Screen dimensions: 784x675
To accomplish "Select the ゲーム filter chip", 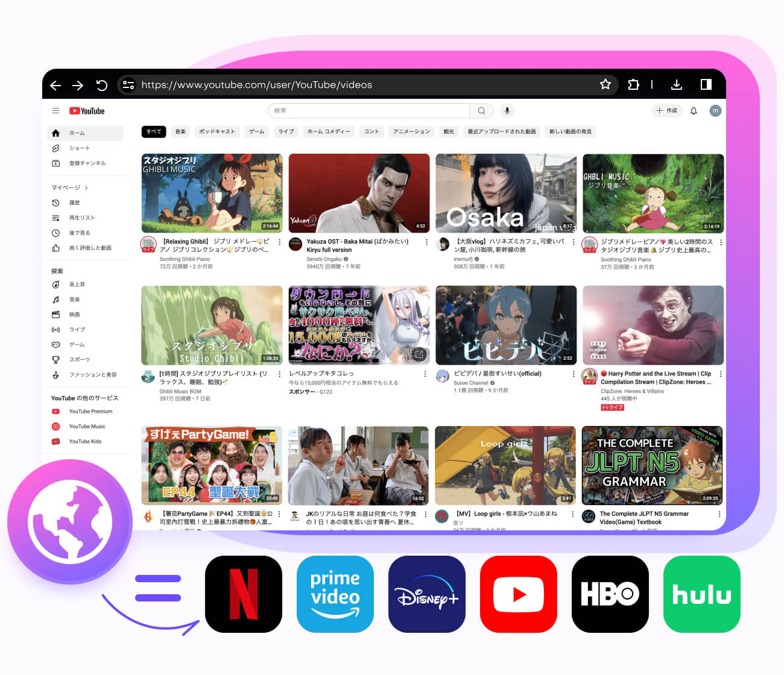I will coord(257,131).
